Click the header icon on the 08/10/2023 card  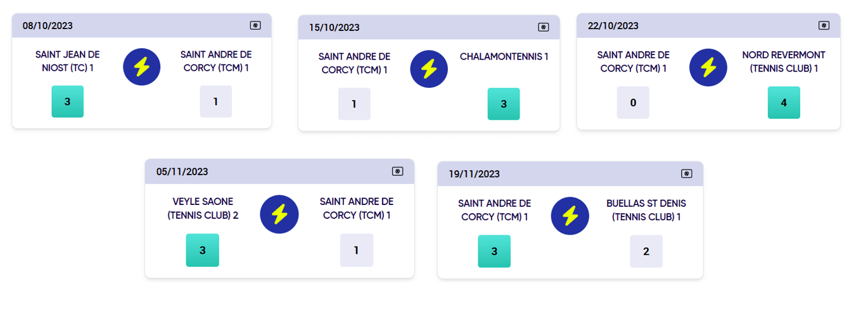pyautogui.click(x=255, y=25)
